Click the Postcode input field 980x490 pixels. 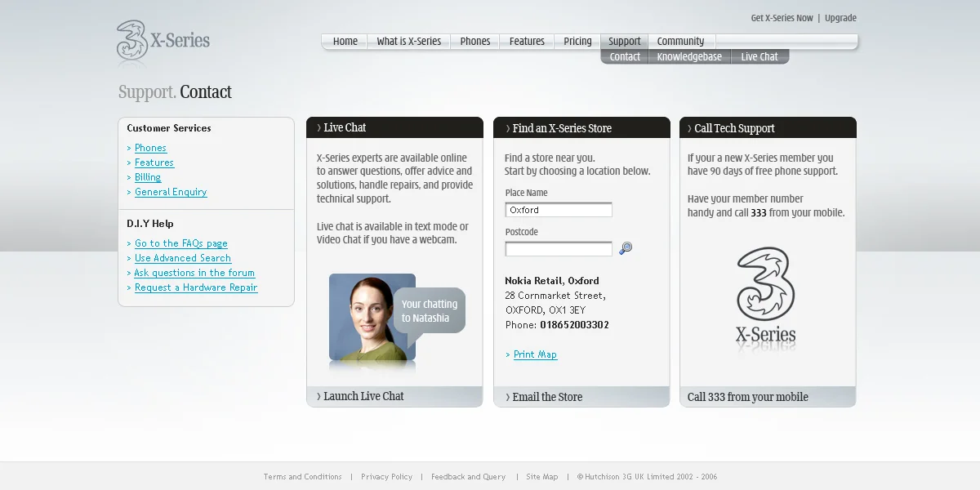(559, 249)
